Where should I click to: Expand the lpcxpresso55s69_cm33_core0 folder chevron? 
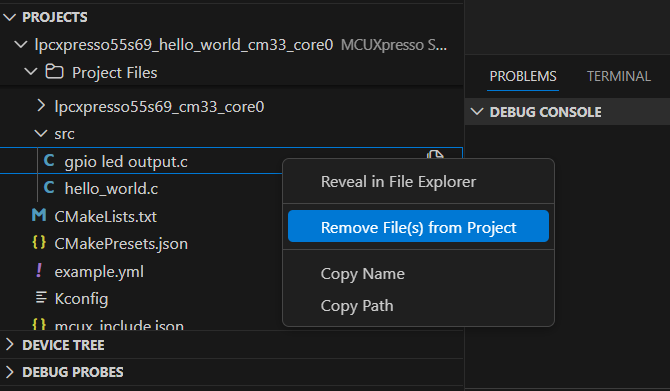[41, 106]
